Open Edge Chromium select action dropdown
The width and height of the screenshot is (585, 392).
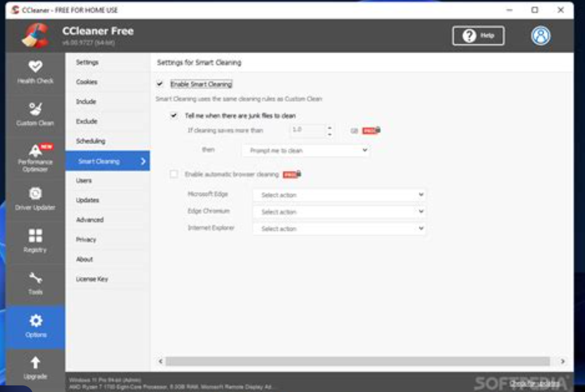[339, 212]
